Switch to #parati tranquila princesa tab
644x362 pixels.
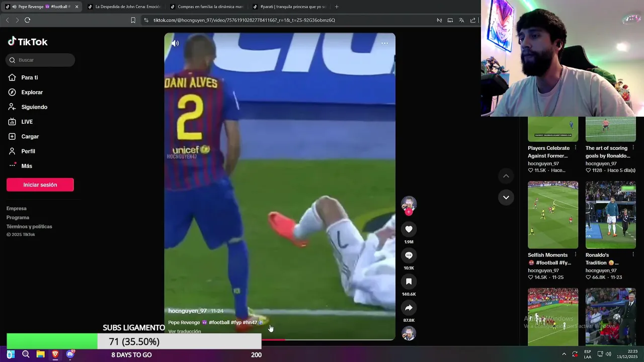coord(289,7)
